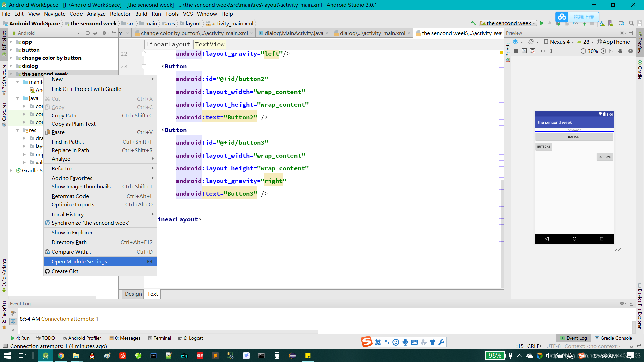Expand Gradle Scripts node

(x=11, y=171)
